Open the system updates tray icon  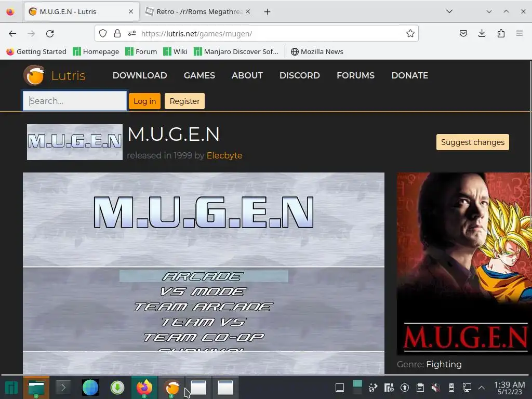click(x=404, y=388)
